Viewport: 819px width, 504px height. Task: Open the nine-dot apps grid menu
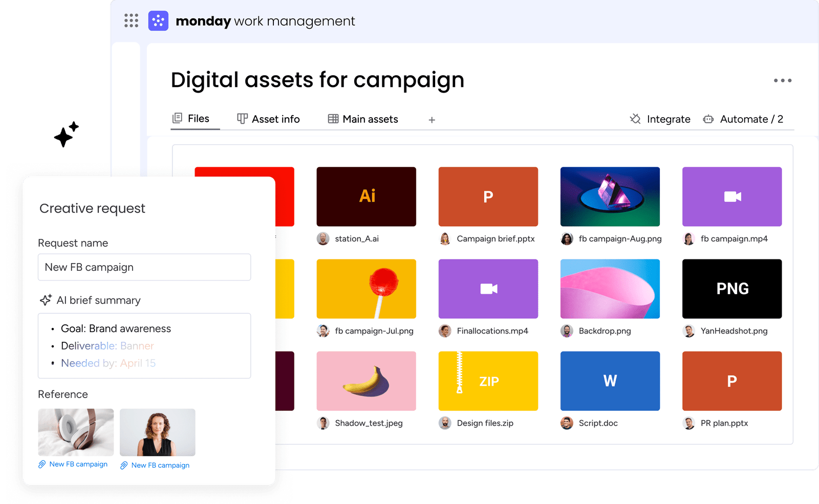(x=131, y=20)
